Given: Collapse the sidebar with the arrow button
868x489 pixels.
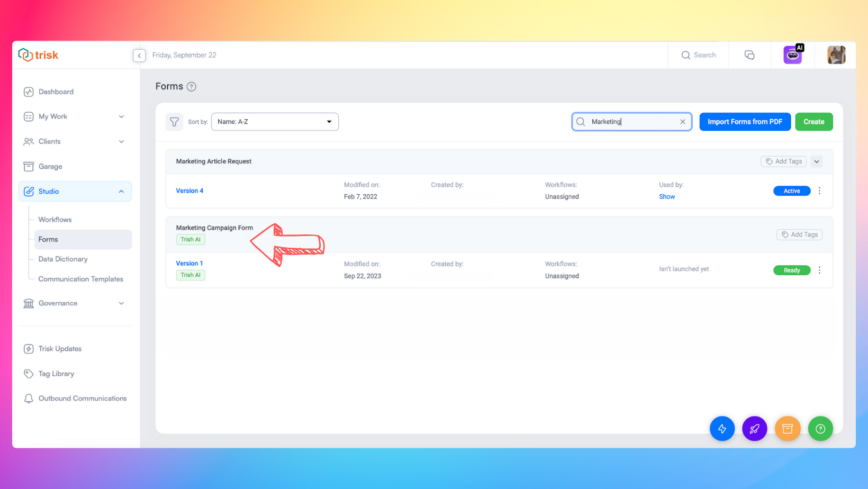Looking at the screenshot, I should point(139,56).
